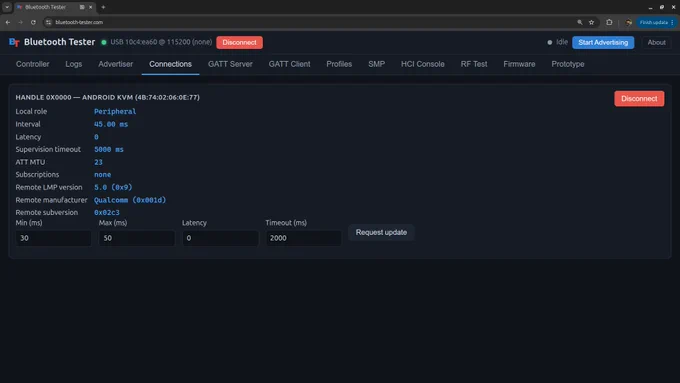Click the ATT MTU value 23
The height and width of the screenshot is (383, 680).
pos(98,162)
